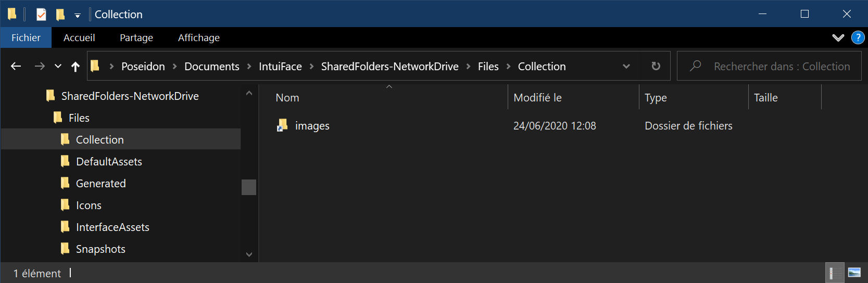868x283 pixels.
Task: Open the images folder shortcut icon
Action: pos(282,125)
